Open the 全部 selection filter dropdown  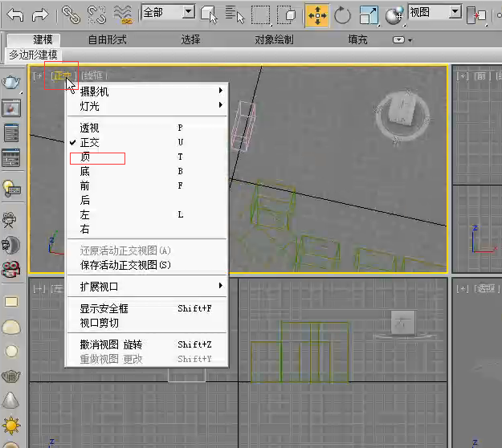point(169,13)
